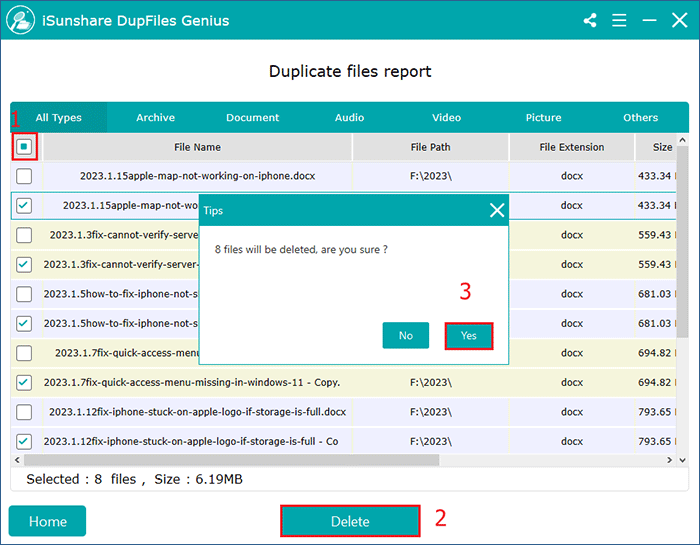Switch to the Video tab
The width and height of the screenshot is (700, 545).
click(x=446, y=117)
